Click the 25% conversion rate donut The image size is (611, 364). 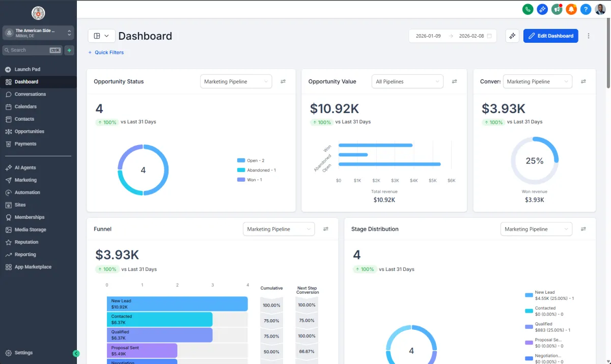click(535, 161)
